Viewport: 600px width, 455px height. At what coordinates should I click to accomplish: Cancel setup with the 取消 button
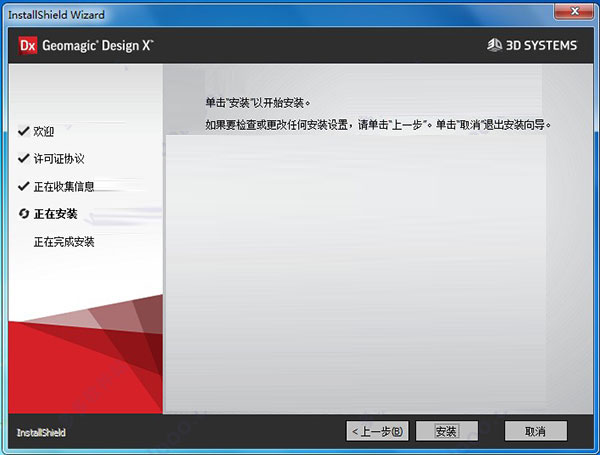click(535, 431)
